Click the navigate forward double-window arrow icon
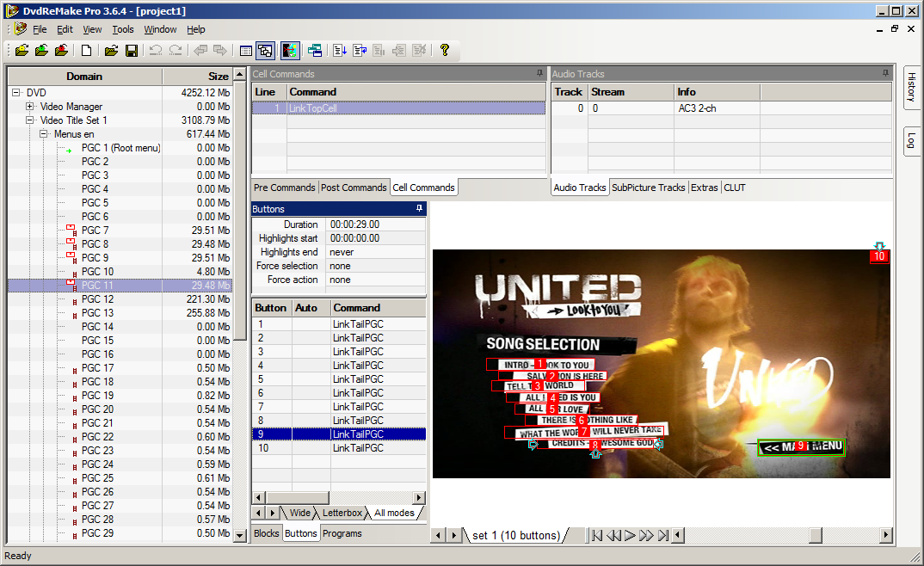This screenshot has width=924, height=566. click(x=220, y=51)
